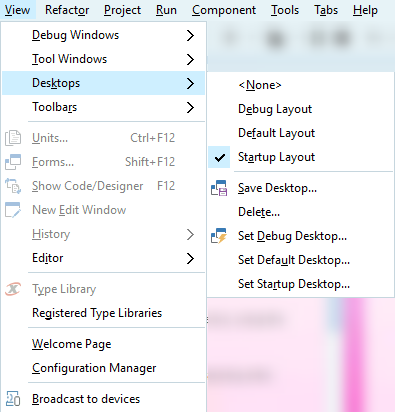The height and width of the screenshot is (412, 395).
Task: Click the Save Desktop icon
Action: (x=219, y=188)
